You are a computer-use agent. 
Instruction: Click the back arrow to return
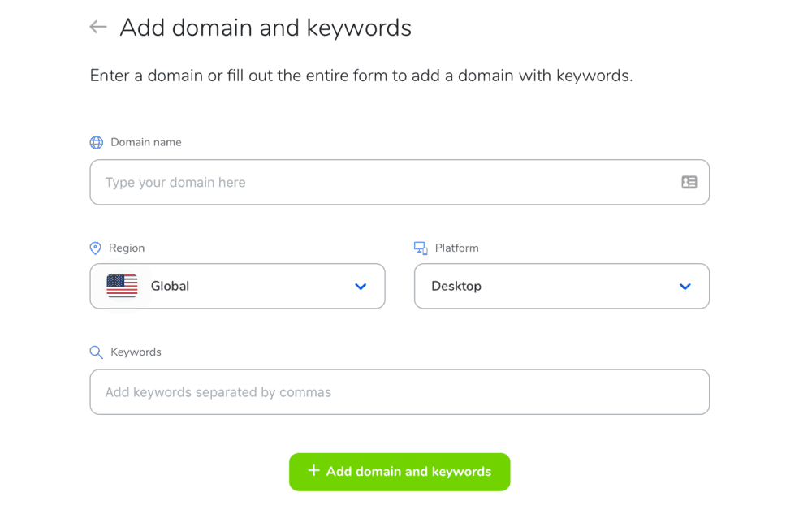point(97,27)
